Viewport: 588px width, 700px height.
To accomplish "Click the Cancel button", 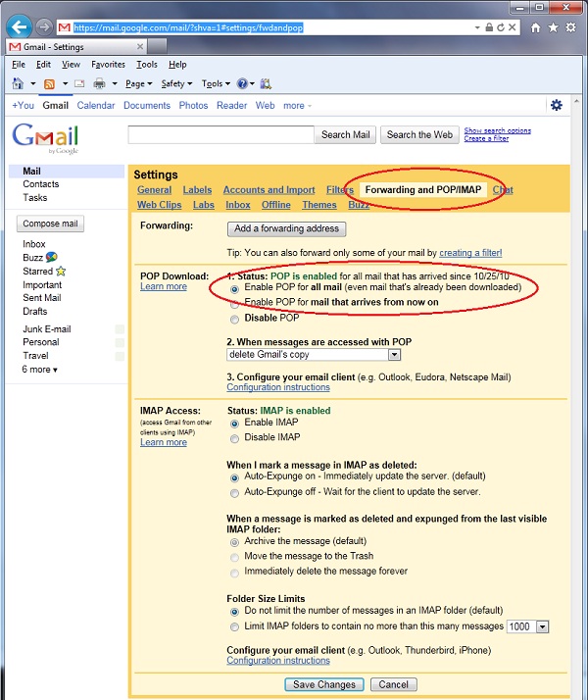I will (394, 684).
